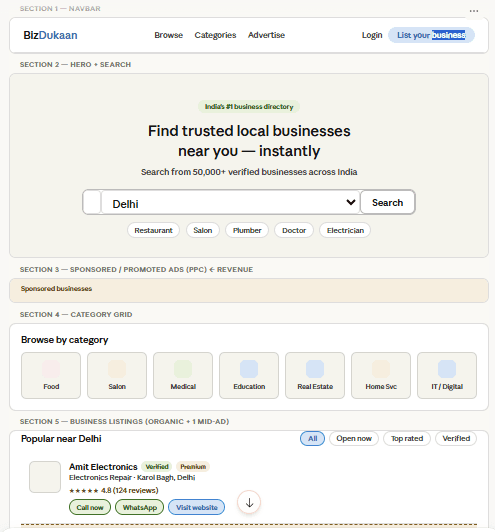The height and width of the screenshot is (532, 495).
Task: Enable the Verified filter chip
Action: (456, 438)
